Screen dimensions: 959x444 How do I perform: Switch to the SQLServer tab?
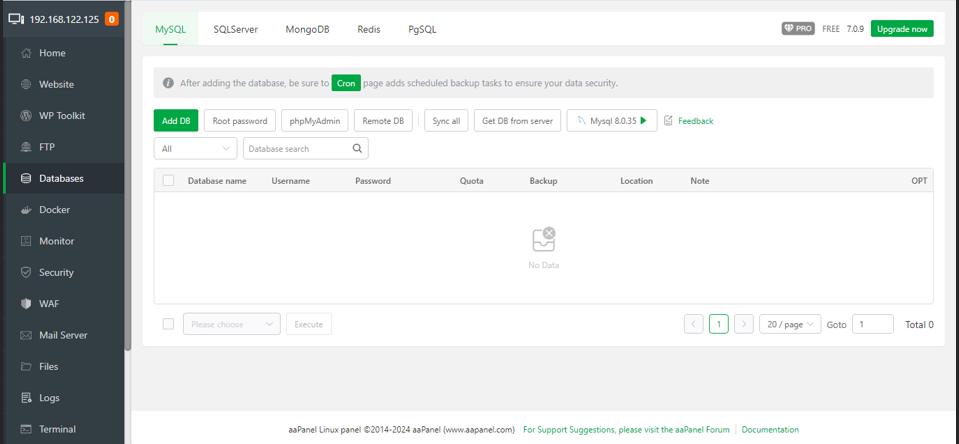(235, 29)
